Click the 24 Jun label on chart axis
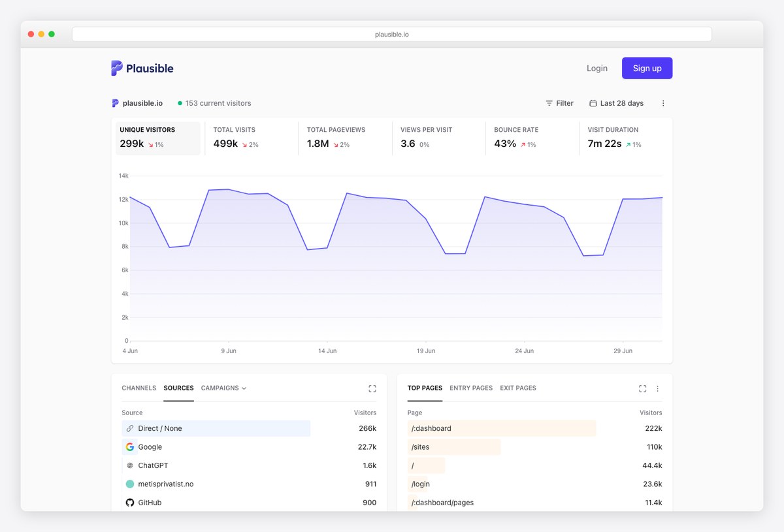 click(x=524, y=351)
